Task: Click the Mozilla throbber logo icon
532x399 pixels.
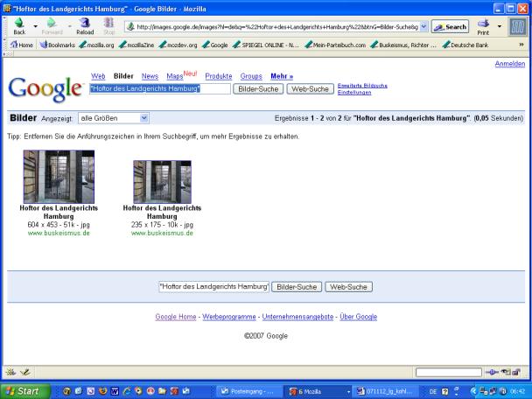Action: tap(518, 27)
